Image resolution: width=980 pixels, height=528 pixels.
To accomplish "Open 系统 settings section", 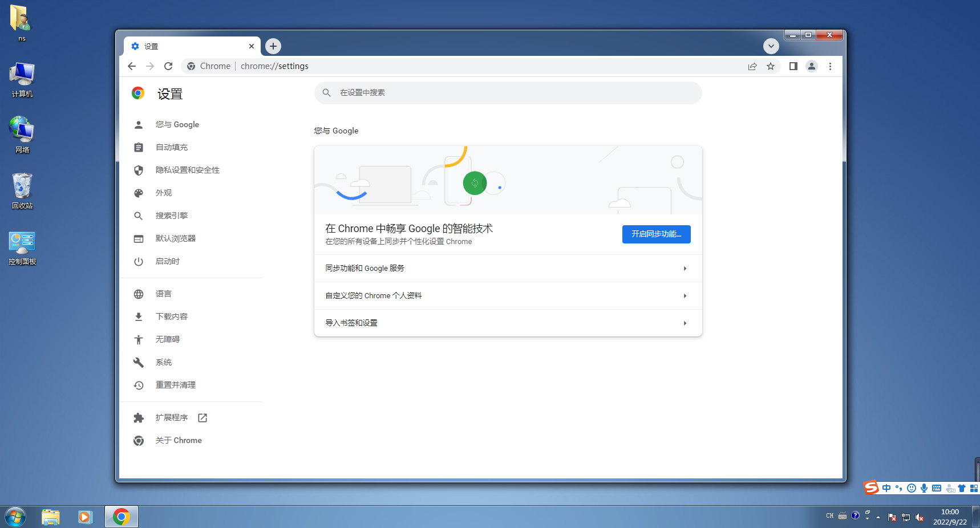I will click(x=163, y=363).
